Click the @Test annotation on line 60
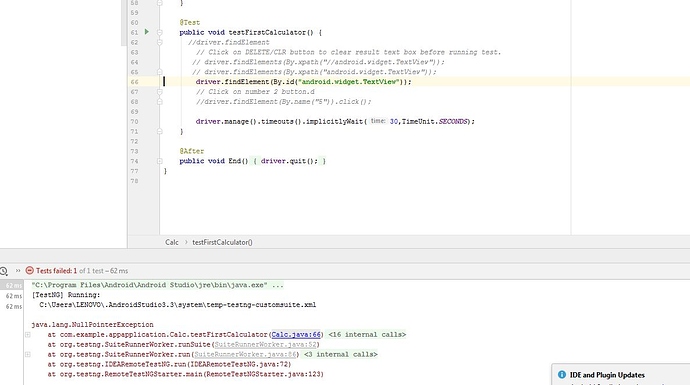Screen dimensions: 690x385 click(190, 22)
